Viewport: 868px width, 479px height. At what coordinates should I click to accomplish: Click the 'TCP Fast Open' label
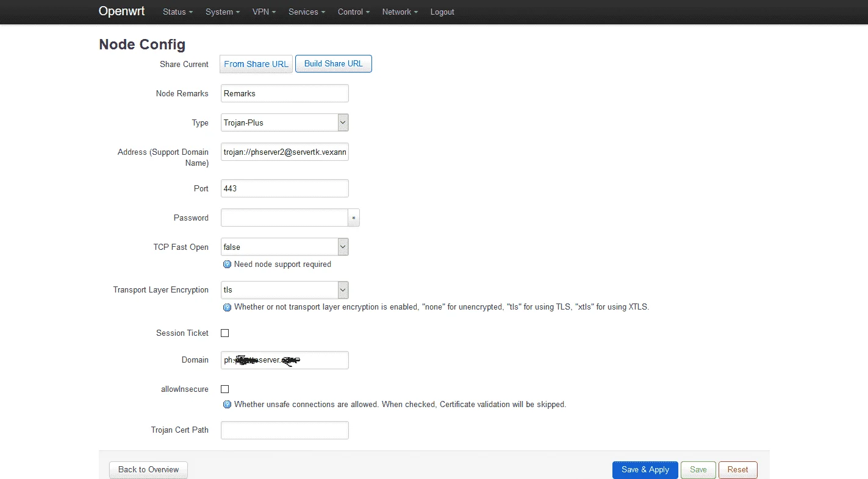(181, 247)
